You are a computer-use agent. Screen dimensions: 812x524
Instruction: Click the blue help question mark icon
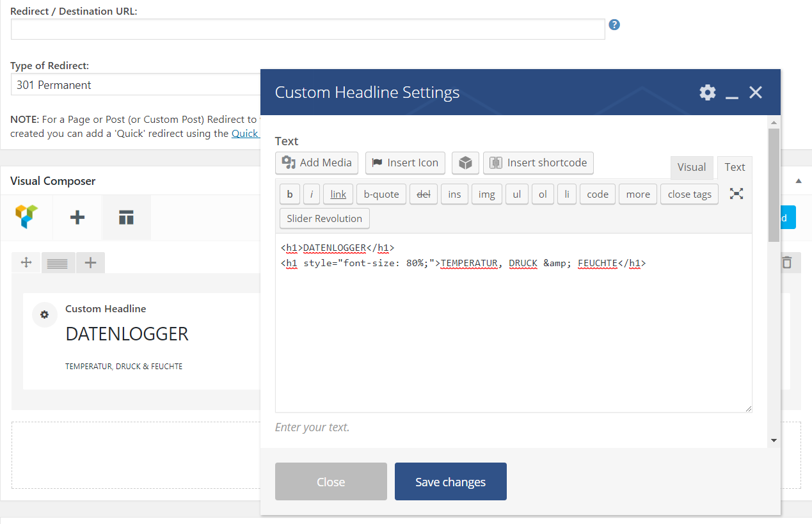[614, 25]
